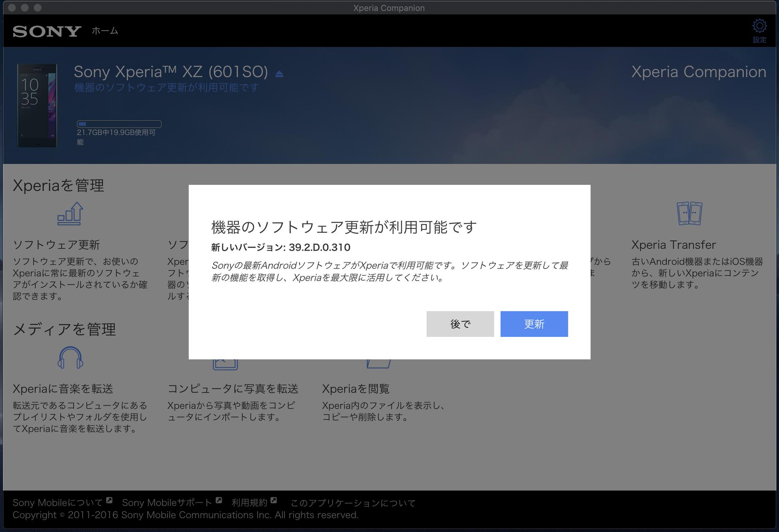The height and width of the screenshot is (532, 779).
Task: Click the eject icon next to Xperia XZ
Action: [279, 74]
